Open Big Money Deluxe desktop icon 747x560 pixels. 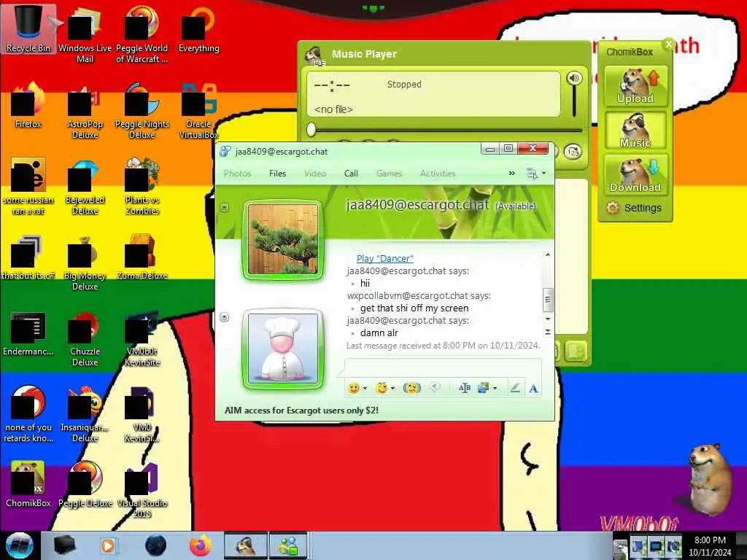click(x=85, y=262)
